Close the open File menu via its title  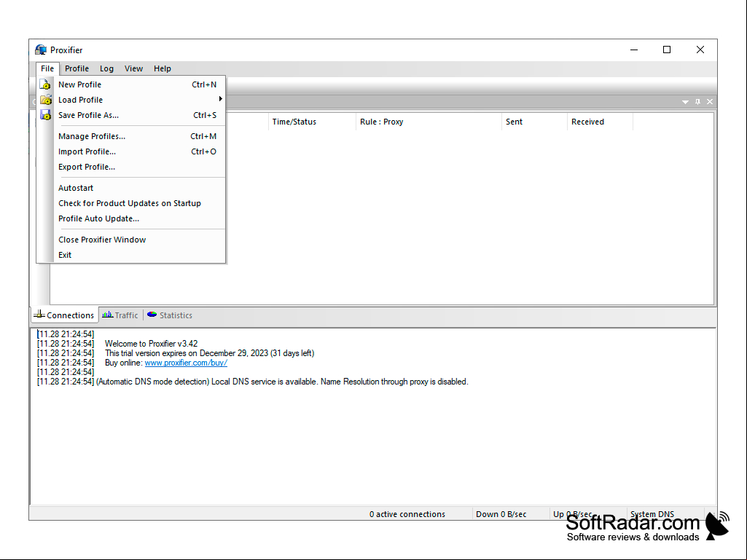point(47,68)
